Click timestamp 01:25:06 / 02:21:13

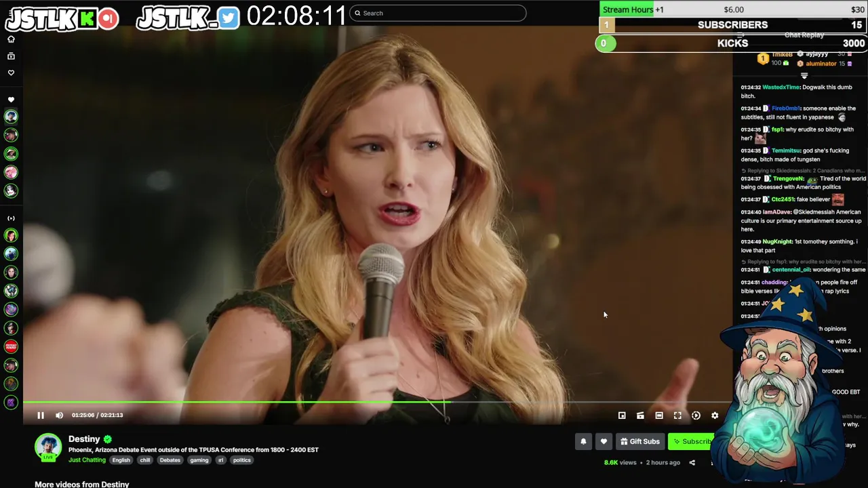point(98,415)
